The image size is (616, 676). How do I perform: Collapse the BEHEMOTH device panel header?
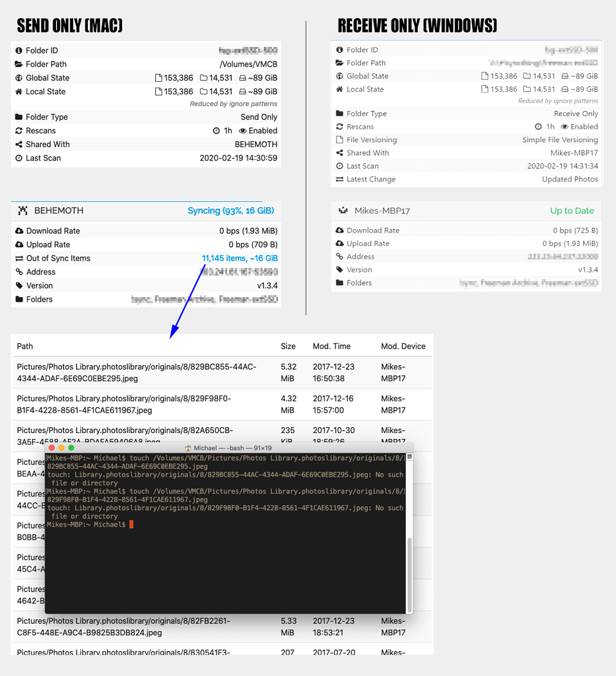coord(146,211)
